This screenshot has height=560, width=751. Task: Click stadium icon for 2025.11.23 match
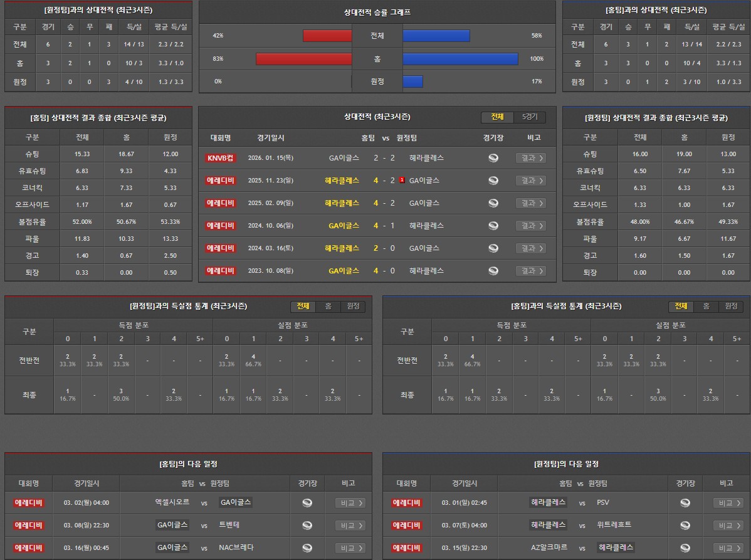point(493,181)
